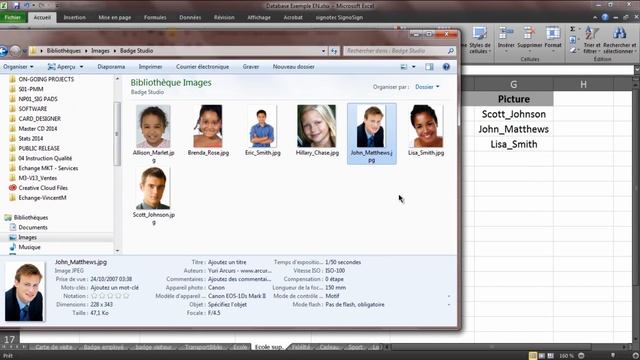Click the Images breadcrumb segment
The width and height of the screenshot is (640, 360).
pyautogui.click(x=100, y=51)
